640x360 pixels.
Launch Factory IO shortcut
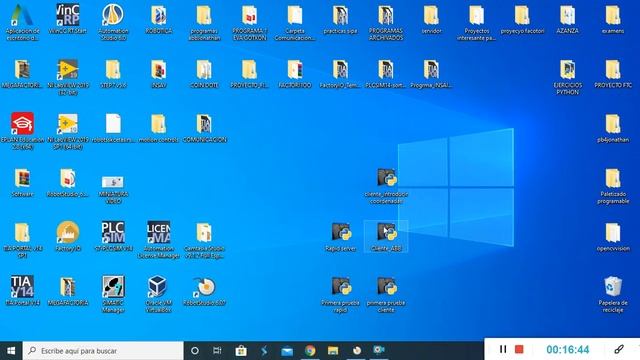point(68,237)
